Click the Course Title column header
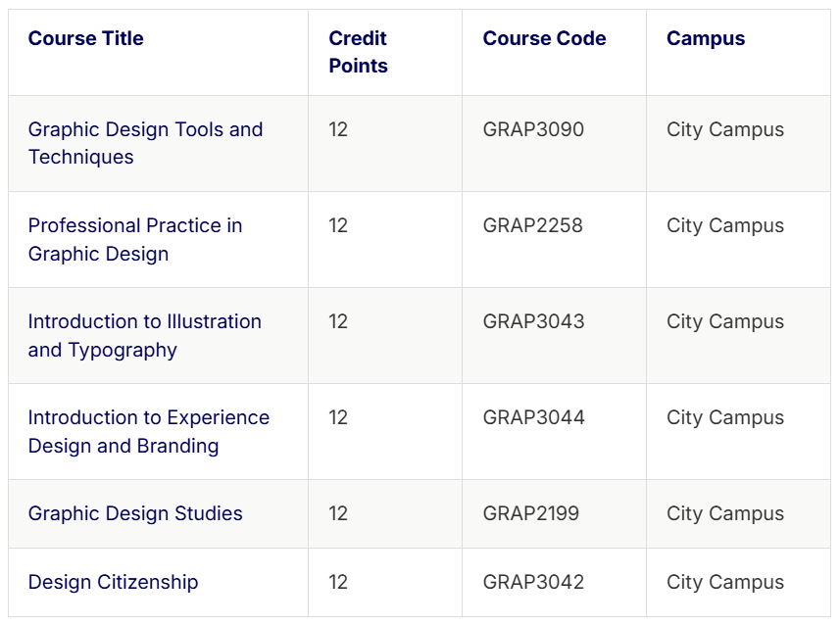840x625 pixels. click(x=85, y=38)
